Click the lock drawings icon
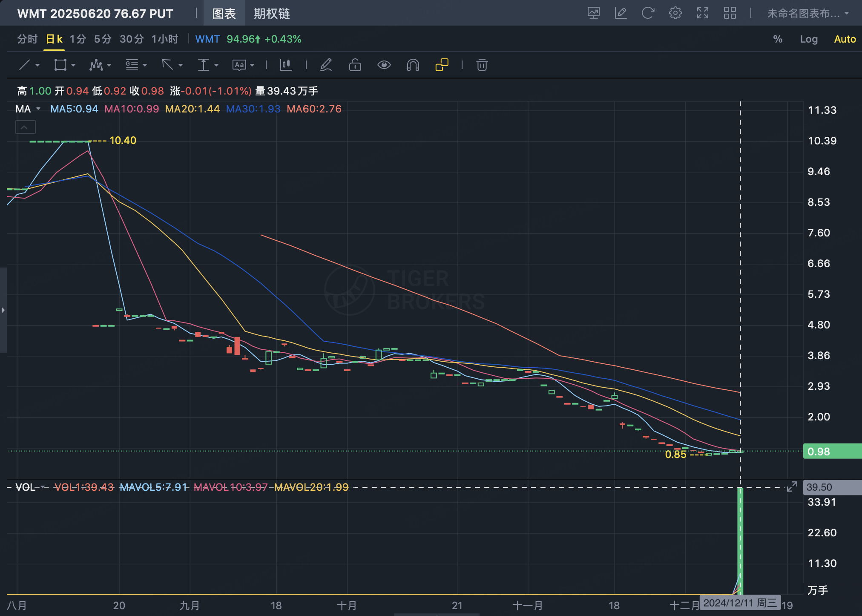This screenshot has width=862, height=616. pyautogui.click(x=355, y=65)
